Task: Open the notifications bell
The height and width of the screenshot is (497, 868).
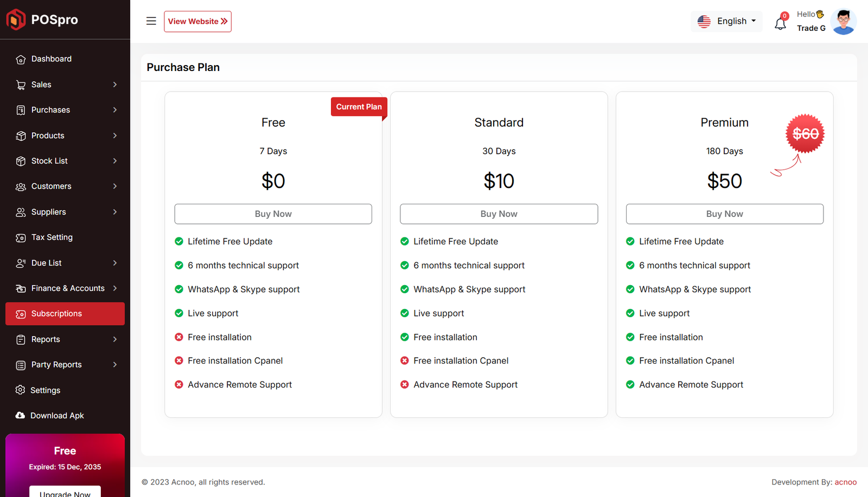Action: pyautogui.click(x=780, y=23)
